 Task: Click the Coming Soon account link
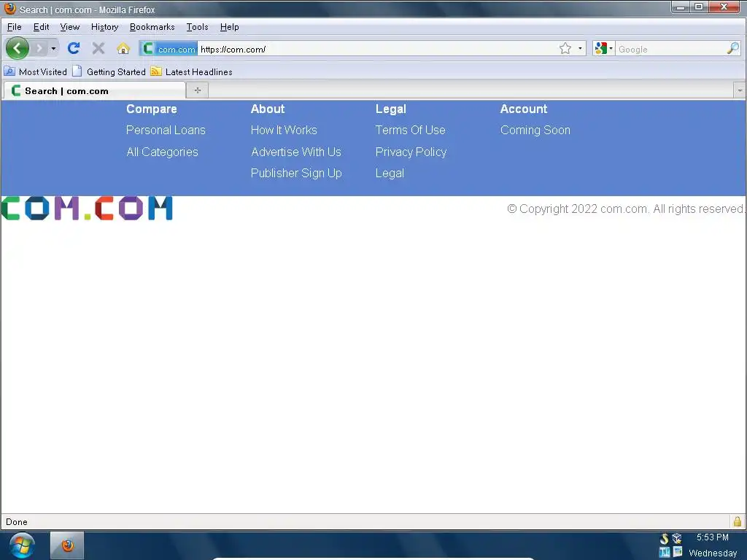coord(535,130)
